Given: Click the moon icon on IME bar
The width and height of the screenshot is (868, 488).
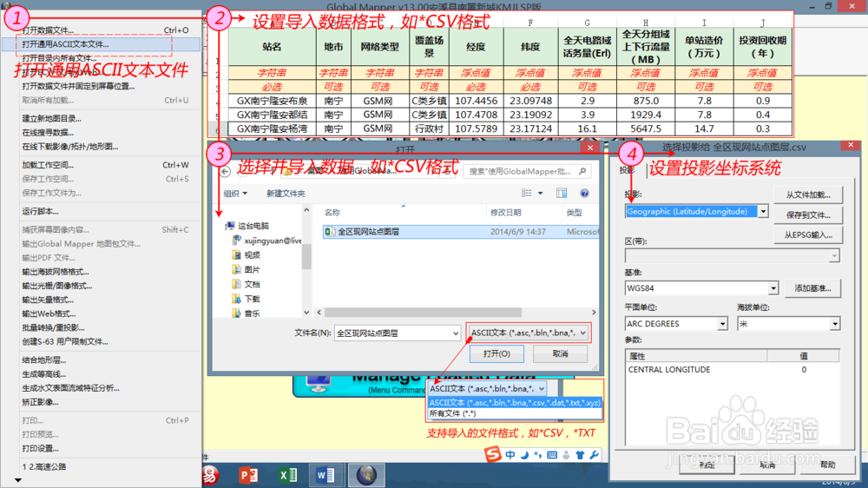Looking at the screenshot, I should tap(524, 455).
